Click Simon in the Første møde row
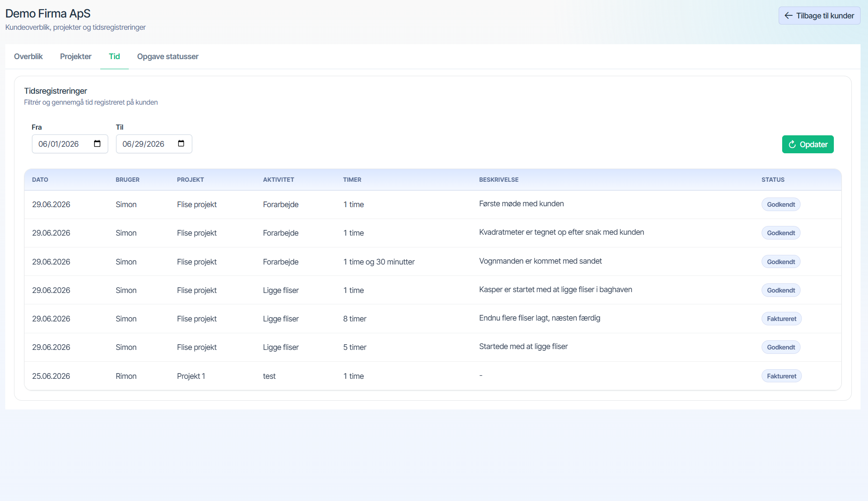The width and height of the screenshot is (868, 501). [126, 205]
